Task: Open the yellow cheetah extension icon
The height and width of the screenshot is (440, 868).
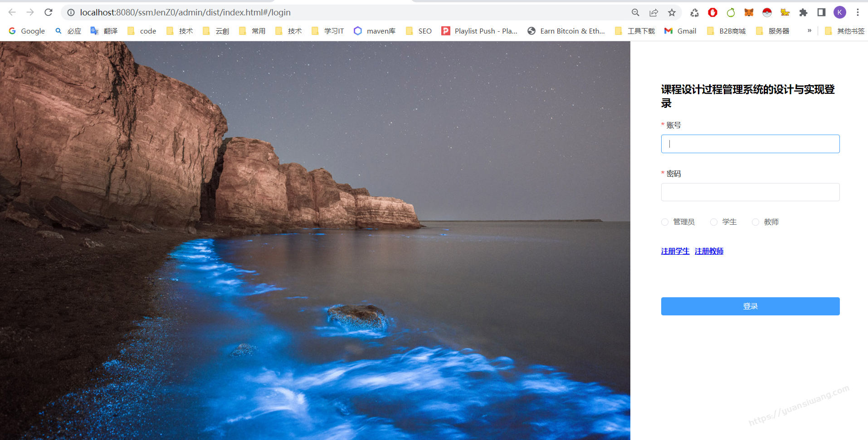Action: coord(785,13)
